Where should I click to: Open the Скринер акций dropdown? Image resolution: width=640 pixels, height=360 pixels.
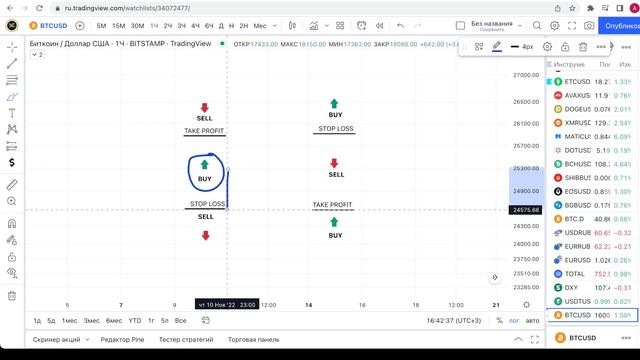point(61,340)
